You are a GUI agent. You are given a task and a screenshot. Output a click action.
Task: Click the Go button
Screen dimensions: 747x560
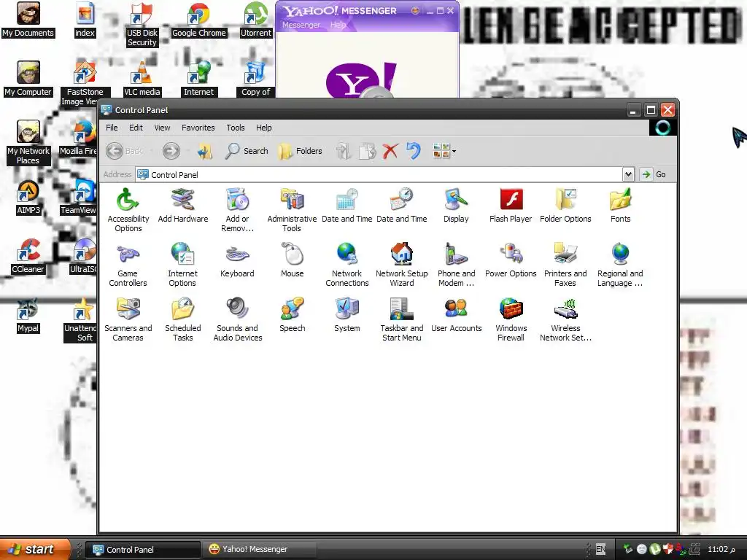[x=654, y=174]
